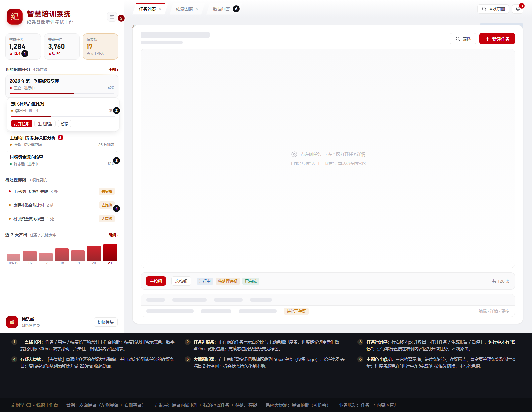Create a new task with 新建任务
The width and height of the screenshot is (532, 412).
(497, 39)
